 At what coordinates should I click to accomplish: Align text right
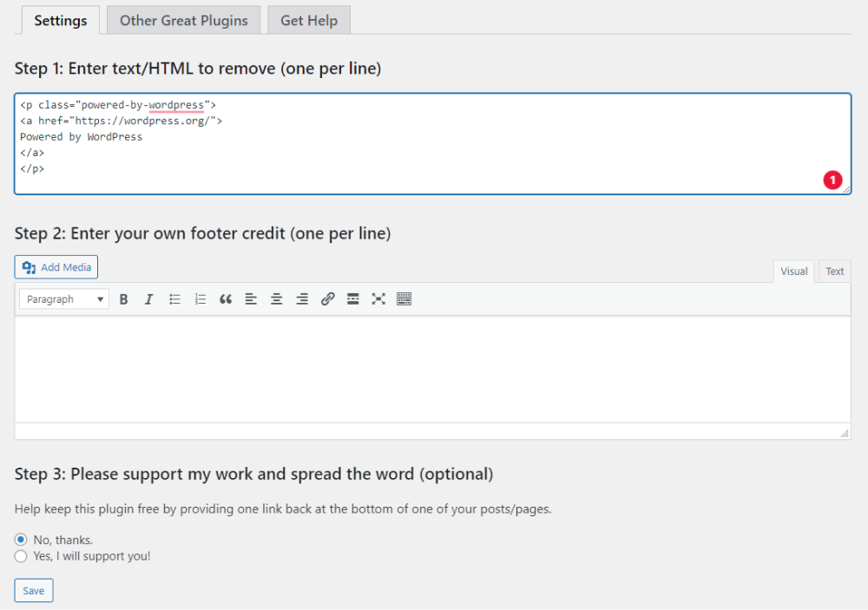[302, 299]
